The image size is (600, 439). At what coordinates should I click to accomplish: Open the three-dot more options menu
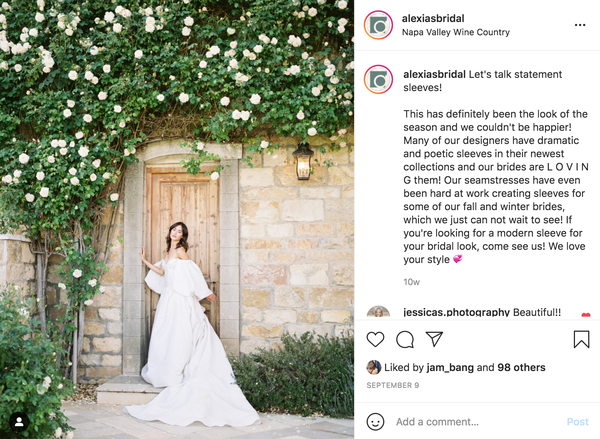coord(580,25)
